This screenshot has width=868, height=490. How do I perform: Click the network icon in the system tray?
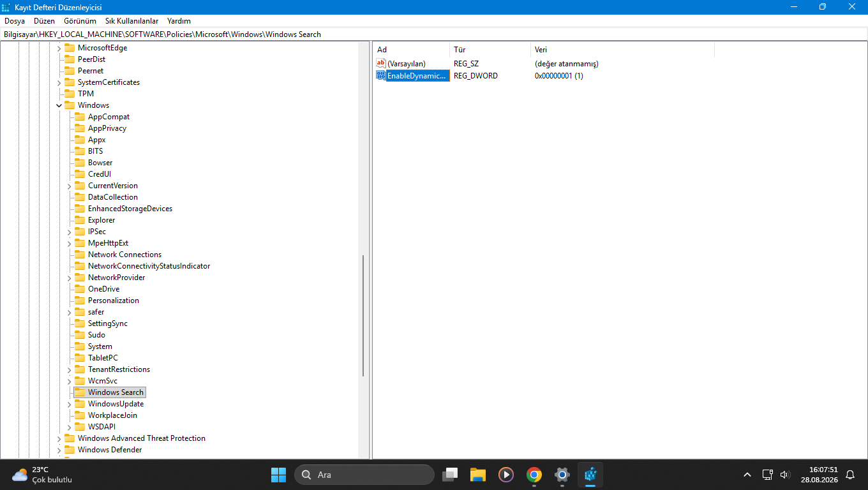[768, 475]
